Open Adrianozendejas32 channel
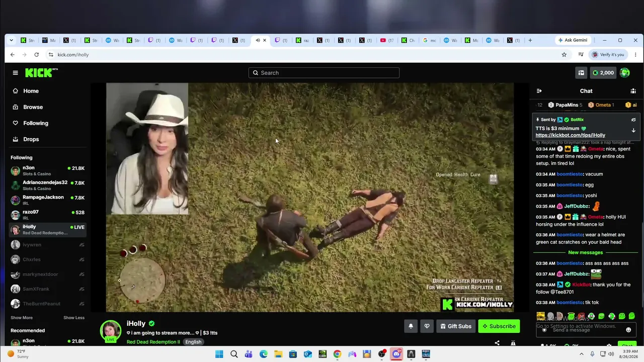The height and width of the screenshot is (362, 644). pyautogui.click(x=48, y=186)
